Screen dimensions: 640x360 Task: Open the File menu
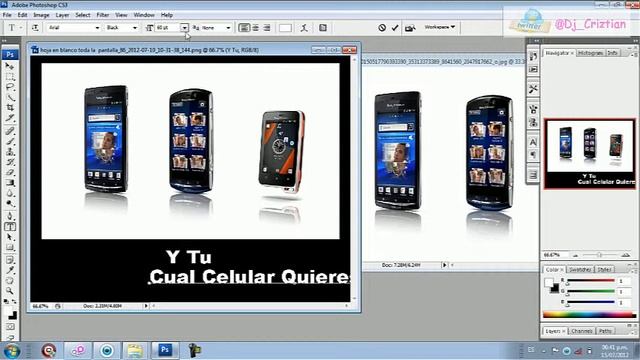point(7,15)
